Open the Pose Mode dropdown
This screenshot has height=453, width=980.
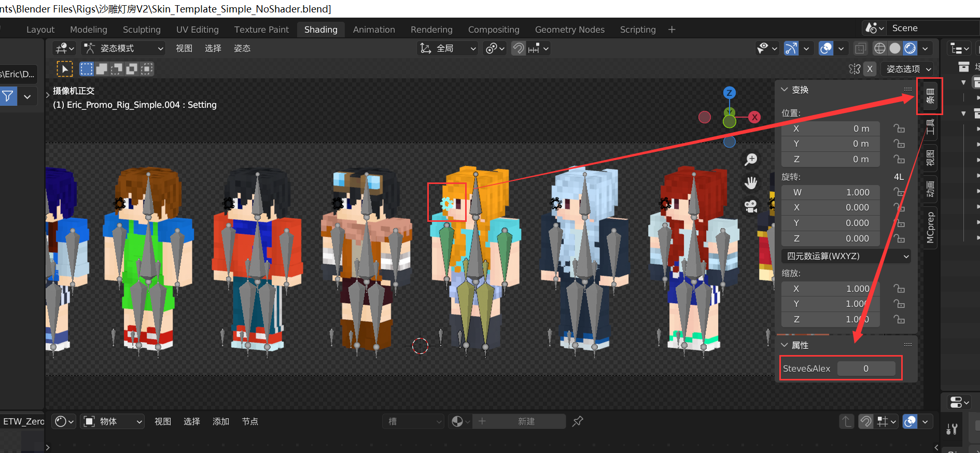[123, 48]
